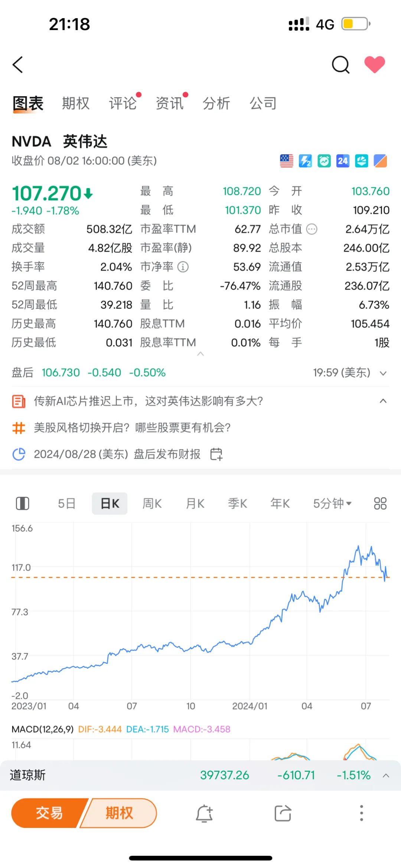Open the 公司 tab
401x868 pixels.
[263, 103]
